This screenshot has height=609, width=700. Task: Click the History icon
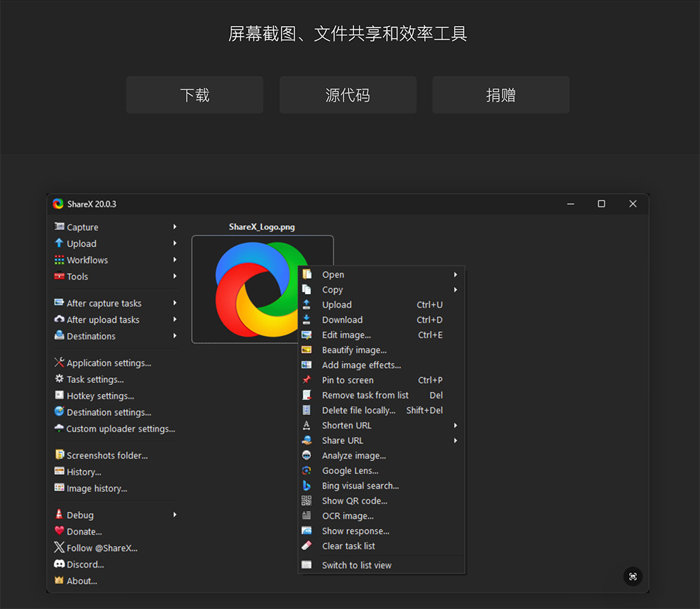59,471
